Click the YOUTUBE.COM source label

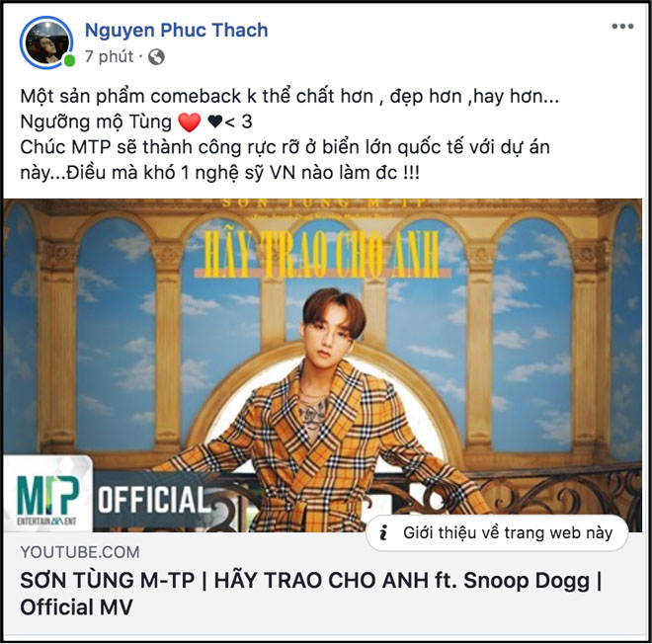click(x=80, y=552)
